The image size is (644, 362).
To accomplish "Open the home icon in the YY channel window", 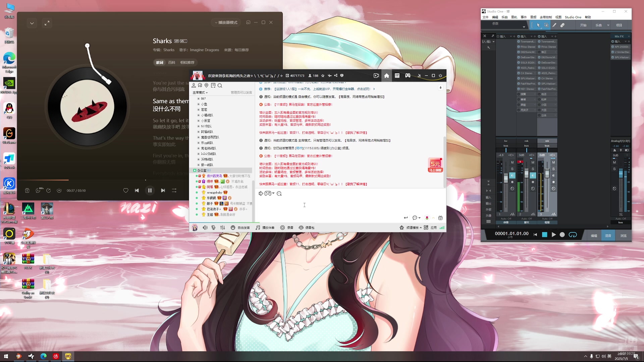I will click(x=386, y=76).
